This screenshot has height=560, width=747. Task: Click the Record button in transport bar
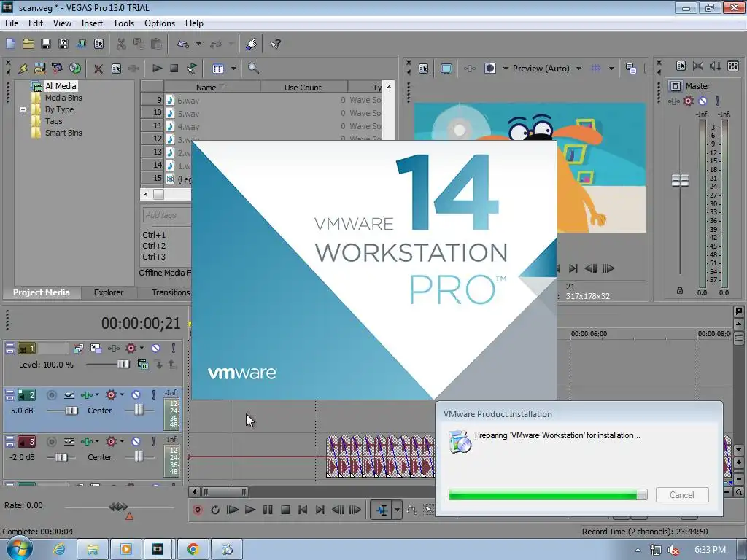(197, 510)
